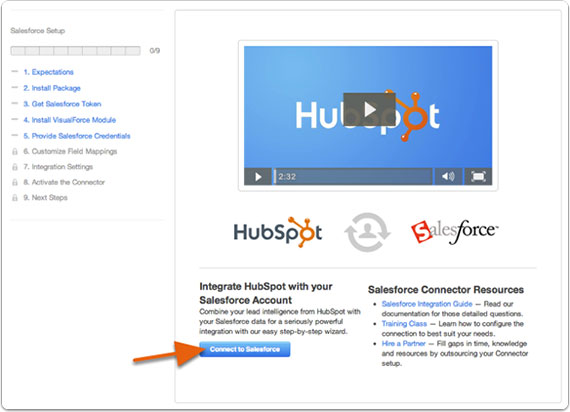Image resolution: width=570 pixels, height=412 pixels.
Task: Click the small play icon in video control bar
Action: pos(258,177)
